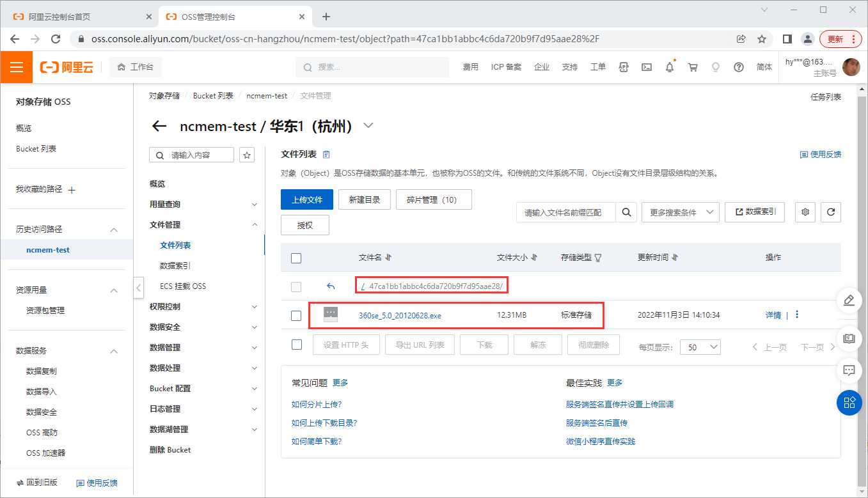Open the hamburger navigation menu
Viewport: 868px width, 498px height.
(16, 67)
